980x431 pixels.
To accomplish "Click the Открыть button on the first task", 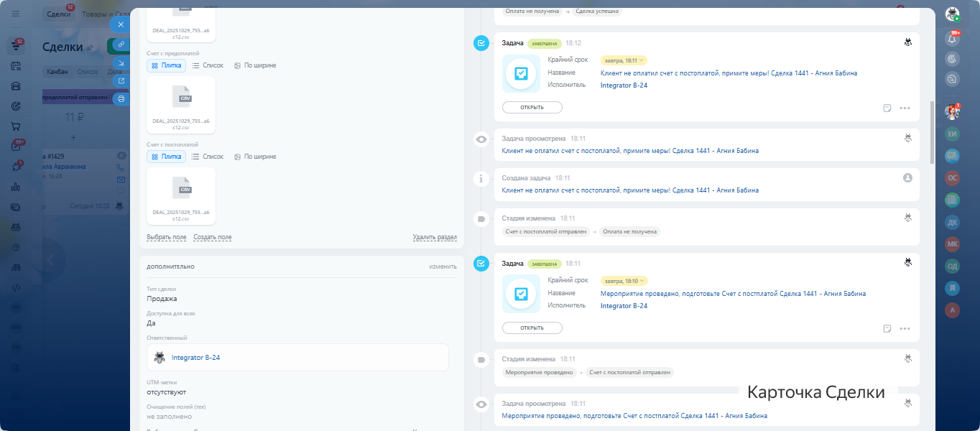I will coord(532,108).
